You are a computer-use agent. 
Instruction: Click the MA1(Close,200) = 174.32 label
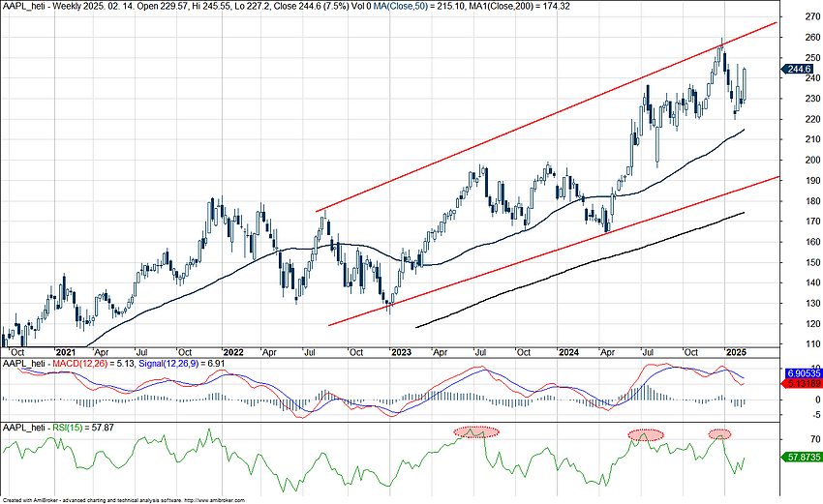click(x=520, y=7)
